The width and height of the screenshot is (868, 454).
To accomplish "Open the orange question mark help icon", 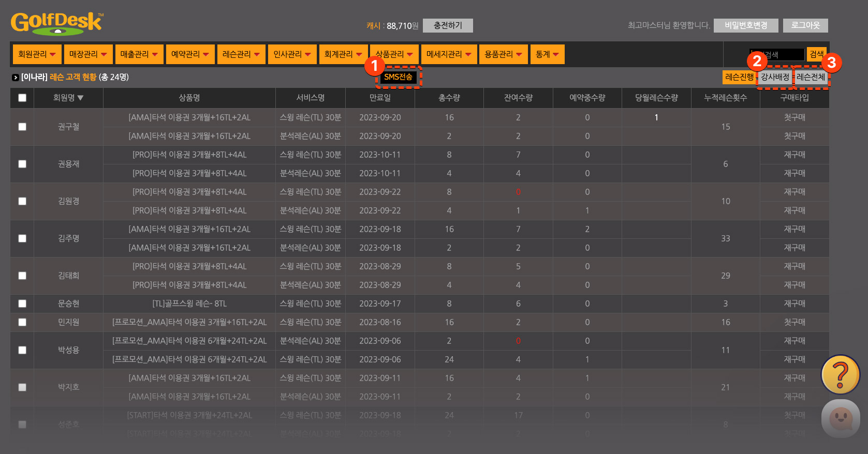I will click(840, 374).
